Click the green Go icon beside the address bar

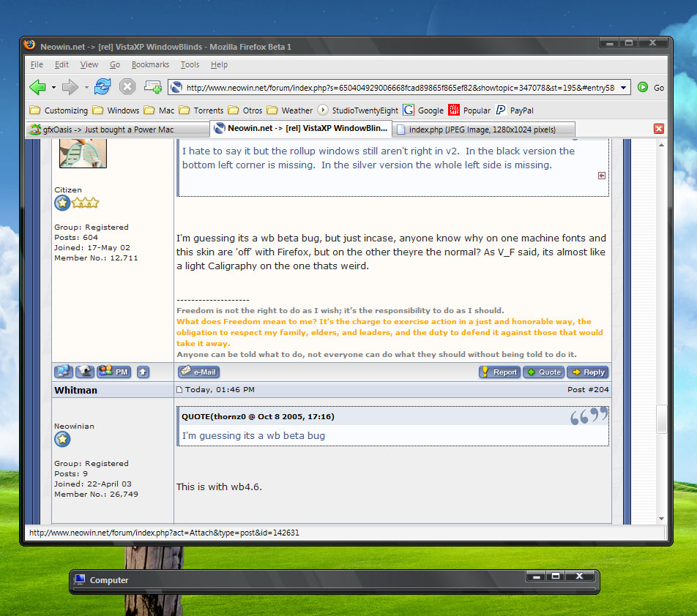tap(643, 88)
